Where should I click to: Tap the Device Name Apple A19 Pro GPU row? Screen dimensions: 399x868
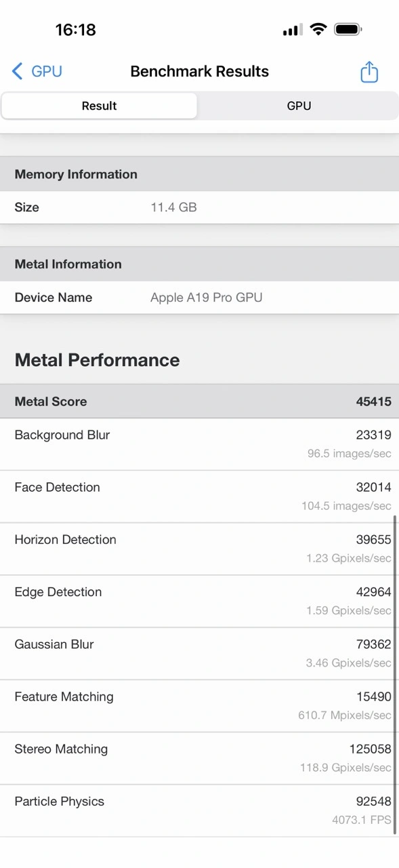tap(199, 298)
